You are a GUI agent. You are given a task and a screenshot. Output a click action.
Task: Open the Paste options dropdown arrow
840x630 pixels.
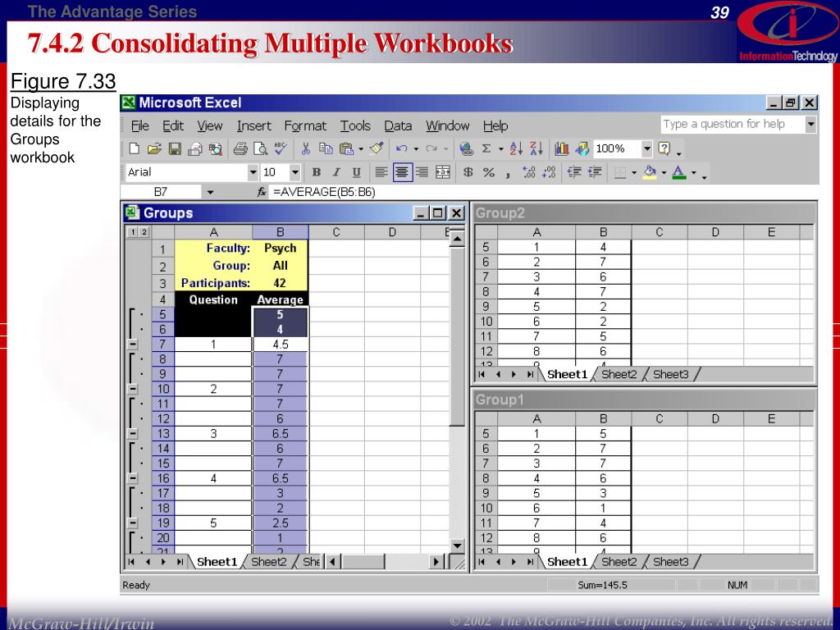(x=361, y=149)
